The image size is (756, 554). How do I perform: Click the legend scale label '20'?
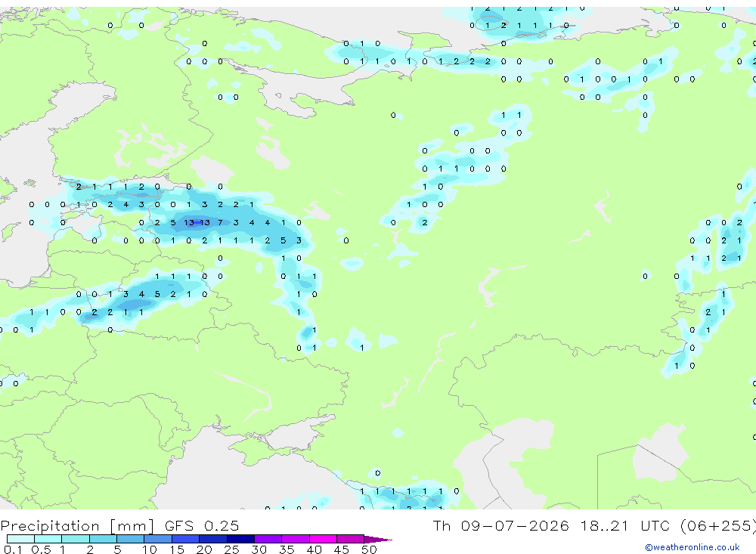204,549
